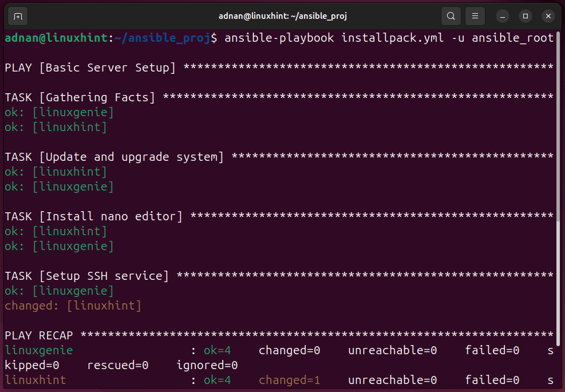Viewport: 565px width, 392px height.
Task: Click changed=0 in the recap
Action: pyautogui.click(x=289, y=350)
